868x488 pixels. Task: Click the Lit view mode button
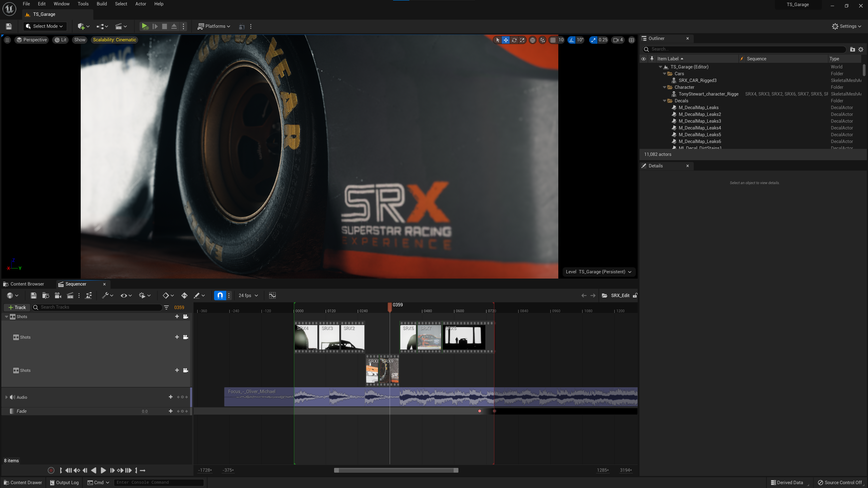61,40
